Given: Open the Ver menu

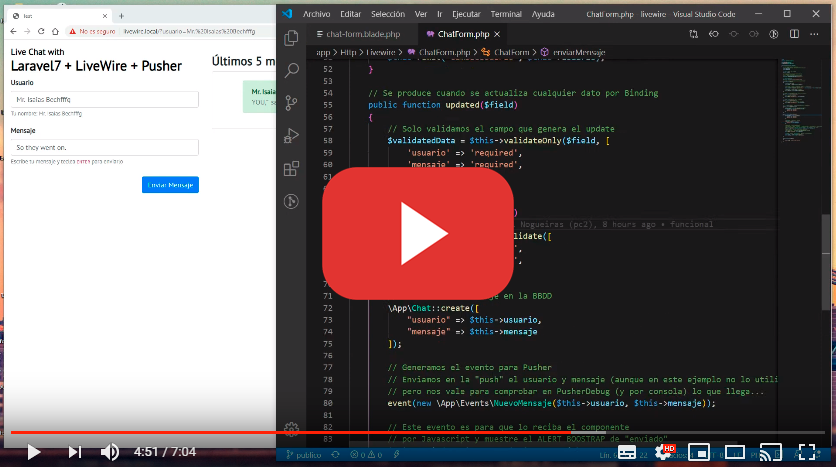Looking at the screenshot, I should tap(421, 14).
